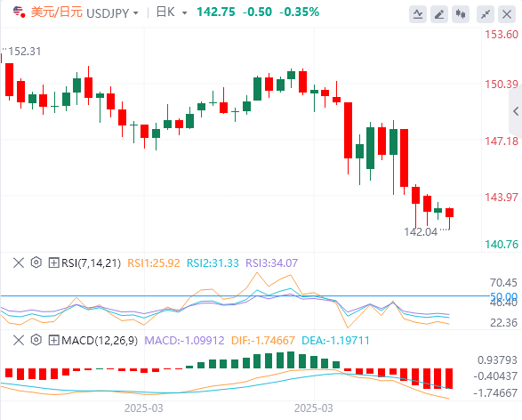522x420 pixels.
Task: Expand the MACD panel plus box
Action: pyautogui.click(x=53, y=341)
